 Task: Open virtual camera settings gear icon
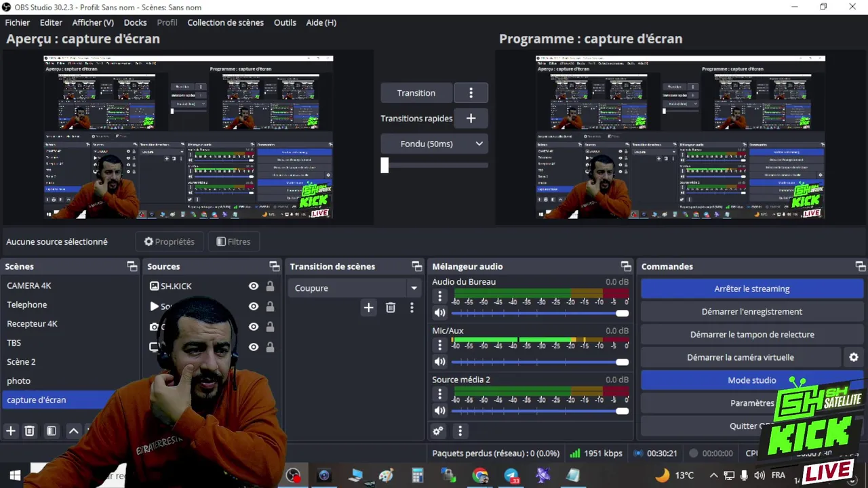click(854, 357)
